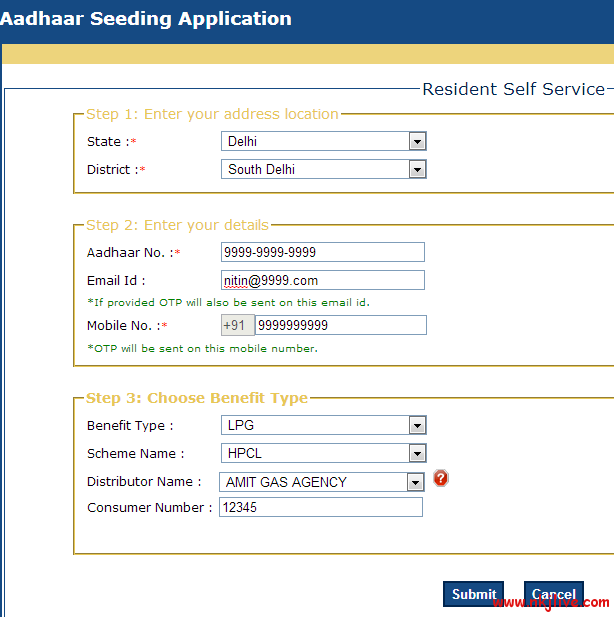Click the red help question mark icon

(x=440, y=478)
